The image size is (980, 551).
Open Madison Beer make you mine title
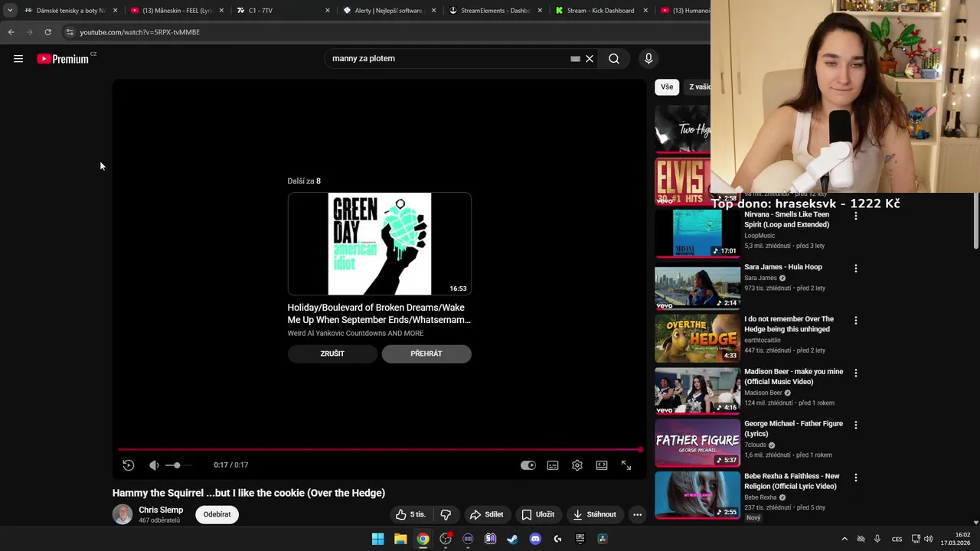pos(794,377)
